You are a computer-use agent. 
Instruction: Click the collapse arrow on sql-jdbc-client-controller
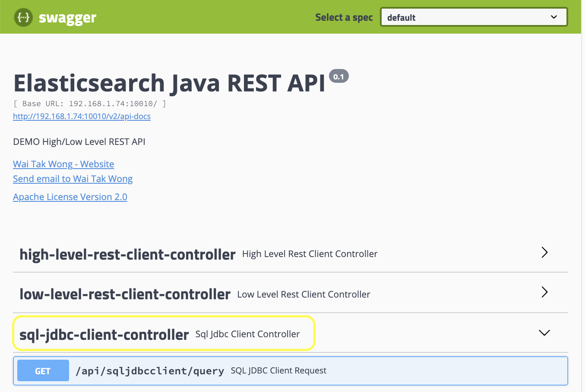coord(544,332)
